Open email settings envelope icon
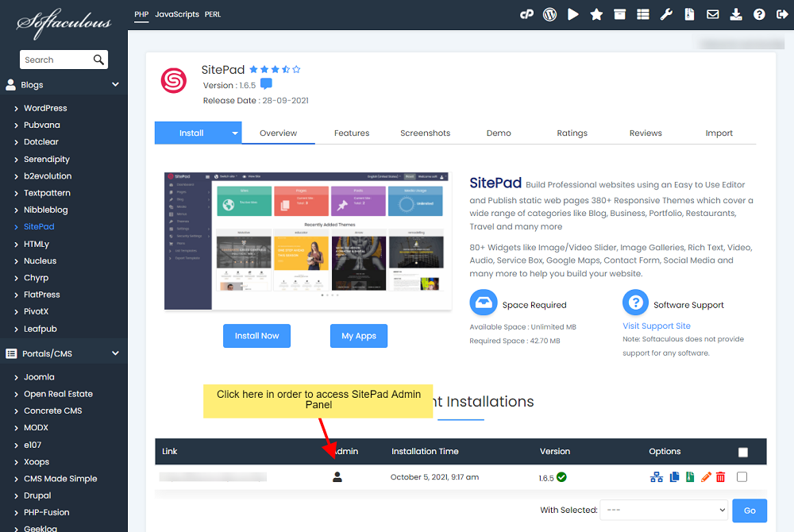This screenshot has height=532, width=794. [712, 14]
